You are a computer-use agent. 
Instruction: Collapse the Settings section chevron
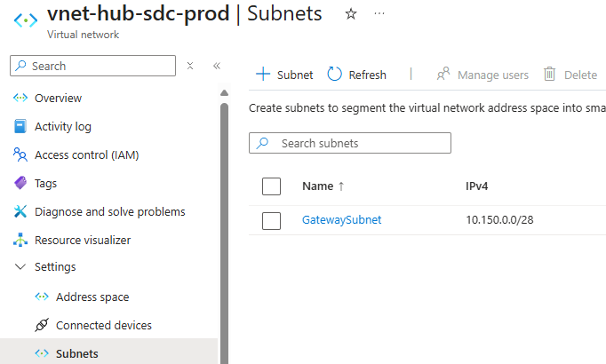click(x=20, y=266)
